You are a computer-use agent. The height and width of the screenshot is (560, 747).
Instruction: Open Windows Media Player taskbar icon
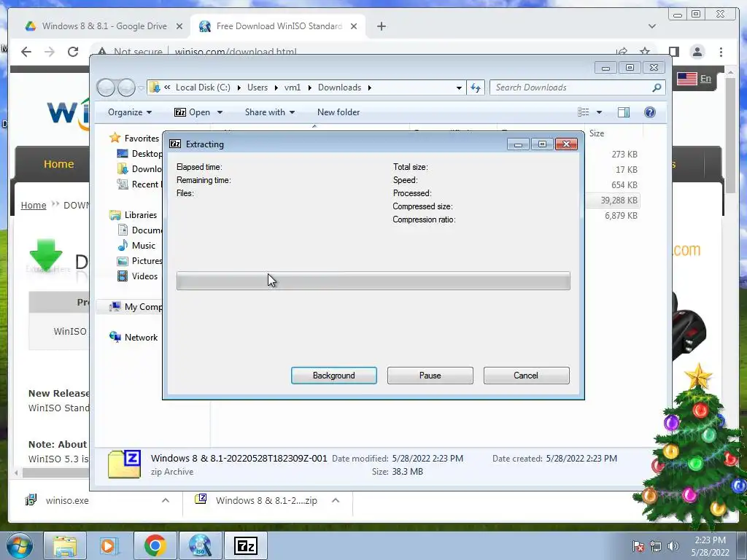(x=108, y=545)
